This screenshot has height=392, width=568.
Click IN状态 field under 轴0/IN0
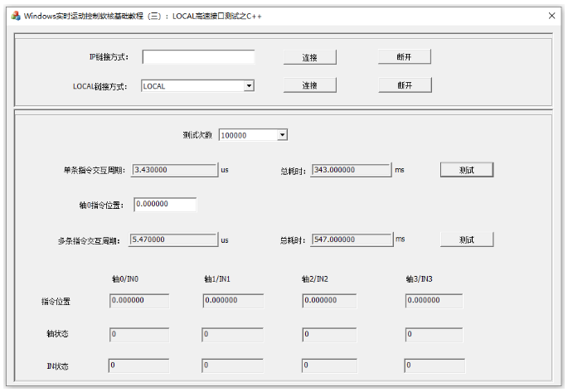pyautogui.click(x=138, y=365)
